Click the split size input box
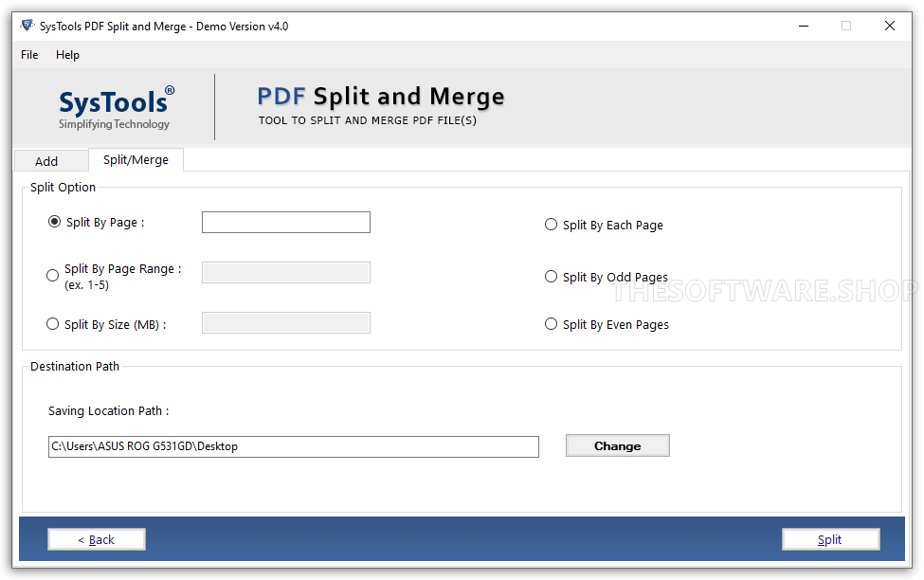Image resolution: width=924 pixels, height=580 pixels. [x=285, y=322]
